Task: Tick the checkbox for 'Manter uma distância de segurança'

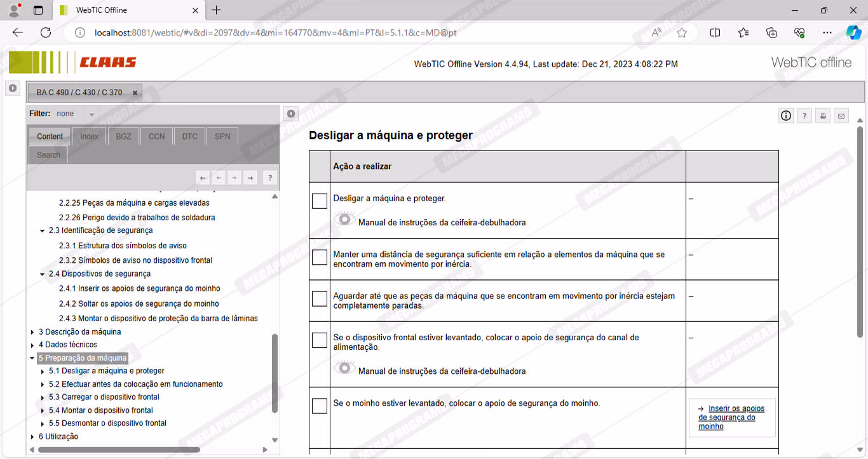Action: pyautogui.click(x=320, y=257)
